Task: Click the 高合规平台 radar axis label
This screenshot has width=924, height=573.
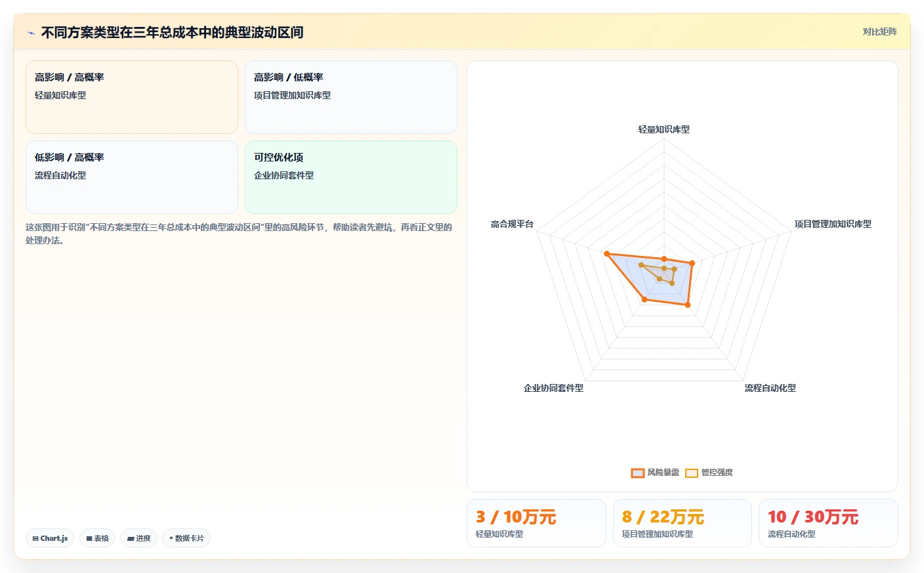Action: (x=512, y=224)
